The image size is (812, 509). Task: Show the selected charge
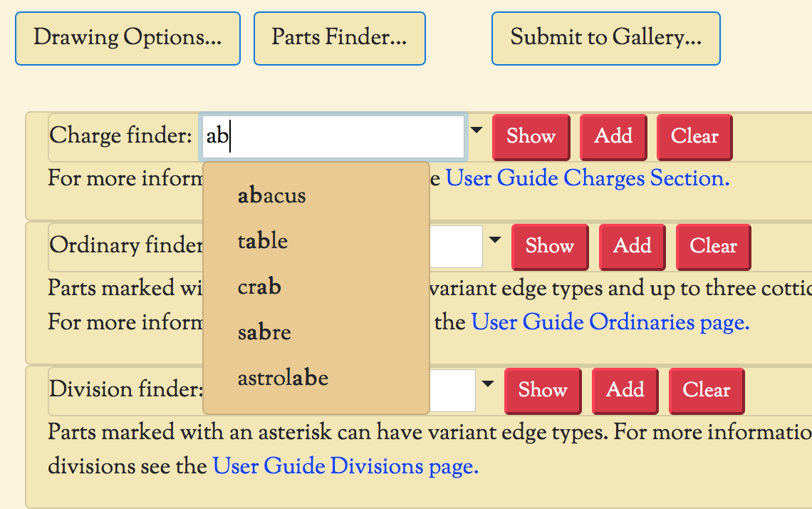click(531, 137)
